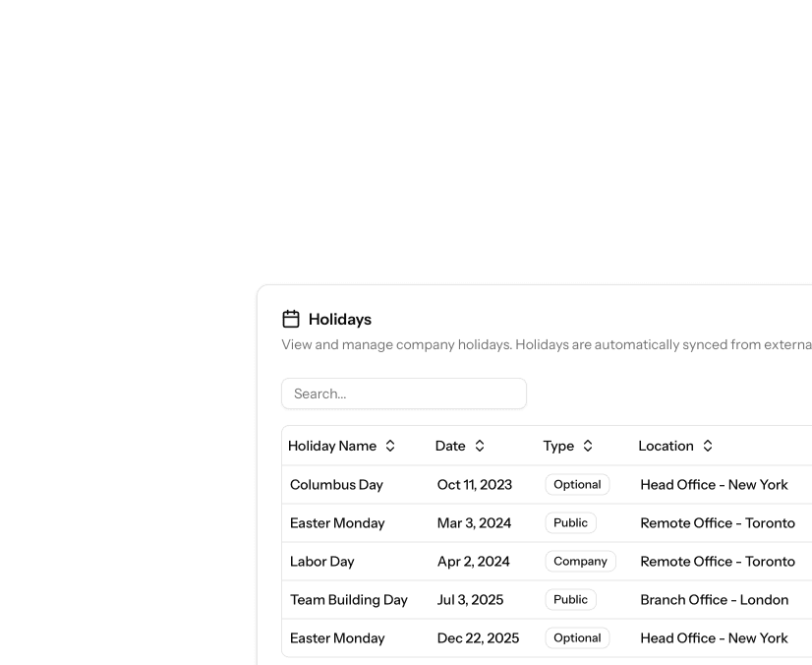Screen dimensions: 812x665
Task: Click the Apr 2, 2024 date cell
Action: tap(473, 562)
